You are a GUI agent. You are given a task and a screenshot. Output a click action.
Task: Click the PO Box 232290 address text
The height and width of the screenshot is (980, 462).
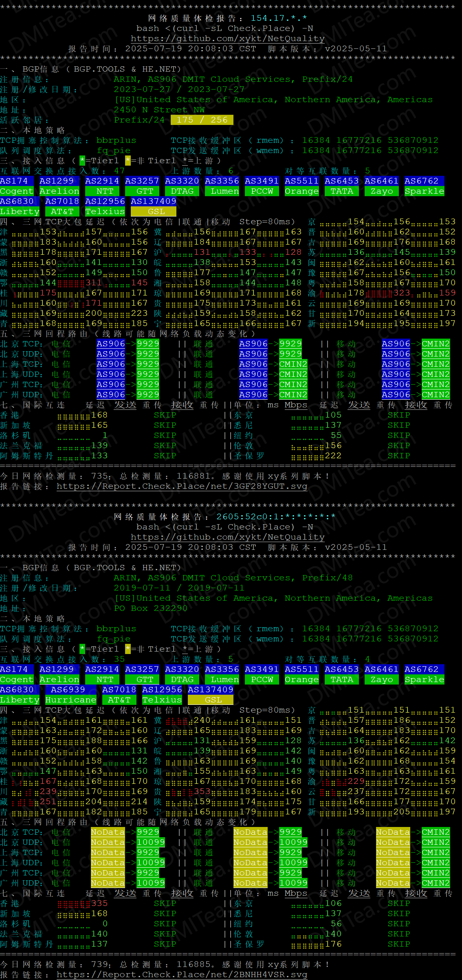coord(150,608)
